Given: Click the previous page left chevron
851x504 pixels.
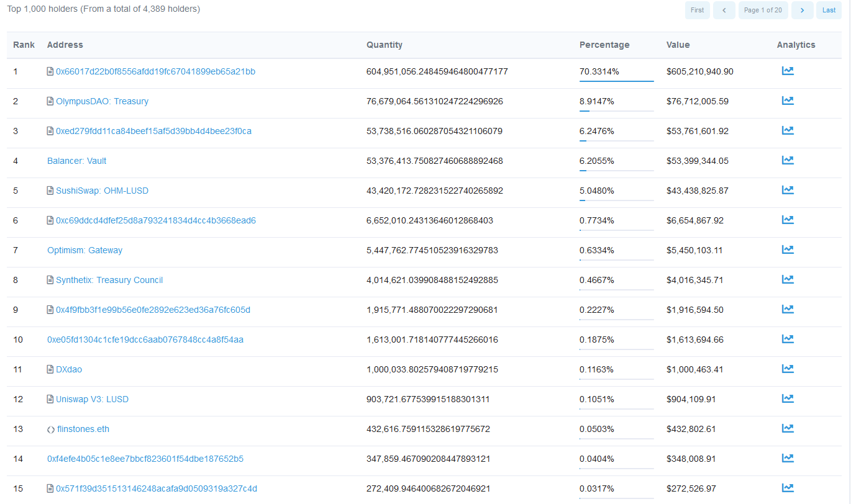Looking at the screenshot, I should (x=724, y=10).
